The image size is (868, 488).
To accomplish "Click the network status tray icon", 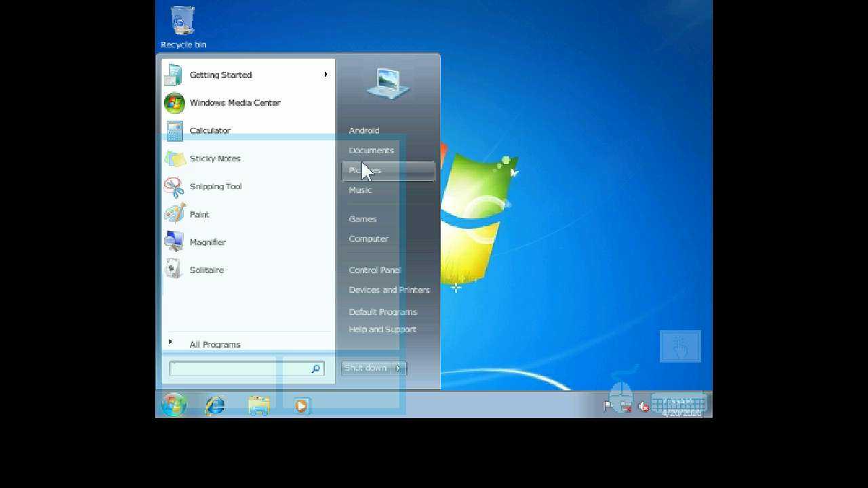I will pos(626,407).
